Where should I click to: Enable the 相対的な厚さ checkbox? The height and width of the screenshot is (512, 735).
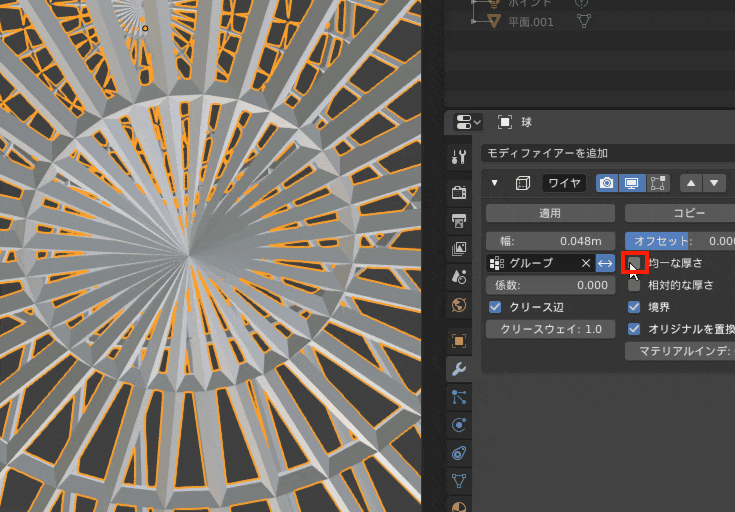click(x=634, y=285)
